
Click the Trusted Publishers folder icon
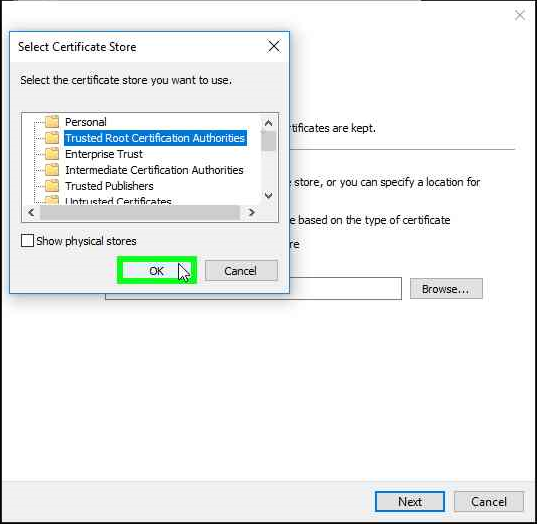point(52,186)
